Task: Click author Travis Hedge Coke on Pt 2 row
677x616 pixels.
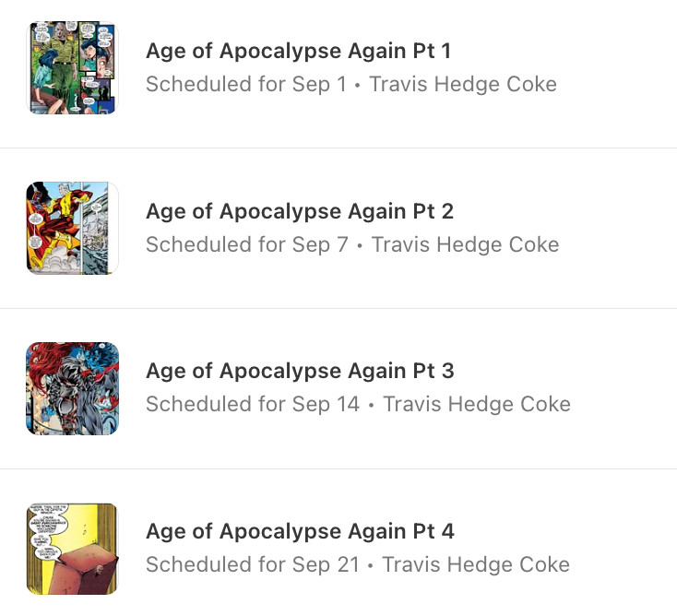Action: coord(466,244)
